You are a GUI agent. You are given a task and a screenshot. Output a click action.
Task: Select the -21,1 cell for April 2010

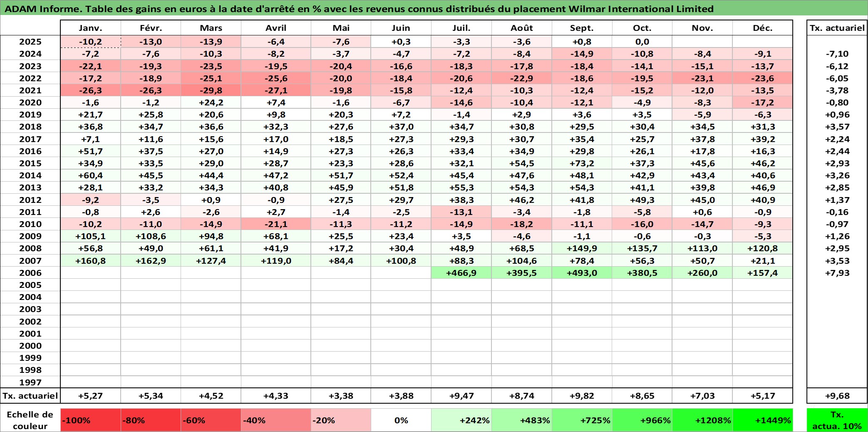click(x=276, y=224)
